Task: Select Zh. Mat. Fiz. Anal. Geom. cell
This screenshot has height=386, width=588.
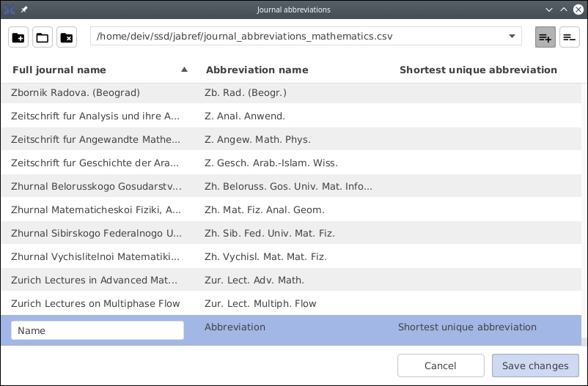Action: point(265,209)
